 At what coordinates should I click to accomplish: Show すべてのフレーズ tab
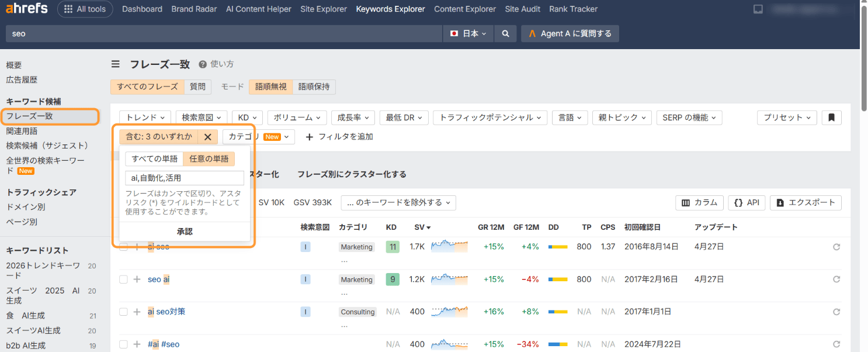[147, 87]
